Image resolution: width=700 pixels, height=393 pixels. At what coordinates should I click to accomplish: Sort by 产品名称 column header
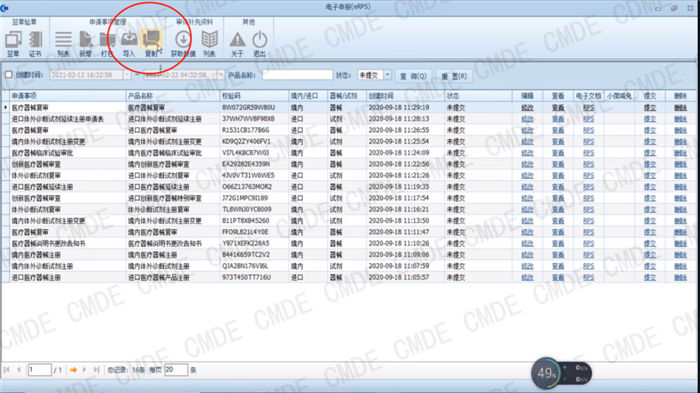coord(173,96)
